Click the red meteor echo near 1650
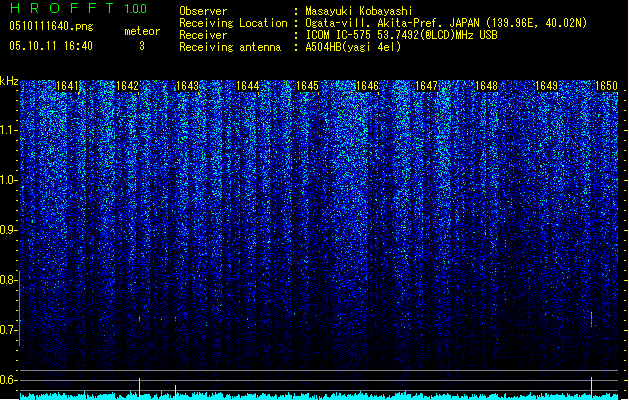The height and width of the screenshot is (400, 629). [591, 318]
